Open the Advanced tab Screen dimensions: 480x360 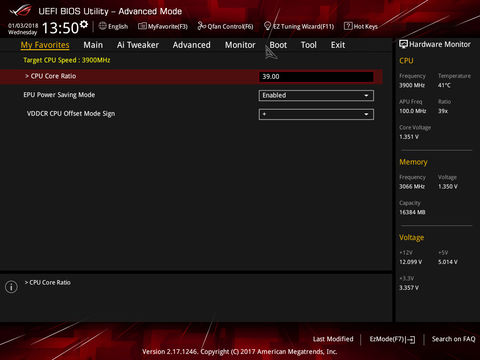[x=192, y=45]
